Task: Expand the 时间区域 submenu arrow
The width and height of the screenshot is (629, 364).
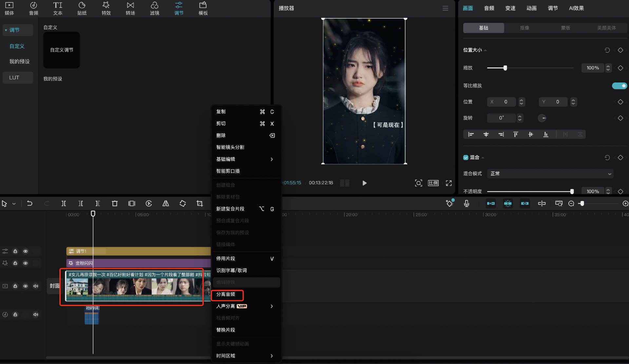Action: tap(272, 356)
